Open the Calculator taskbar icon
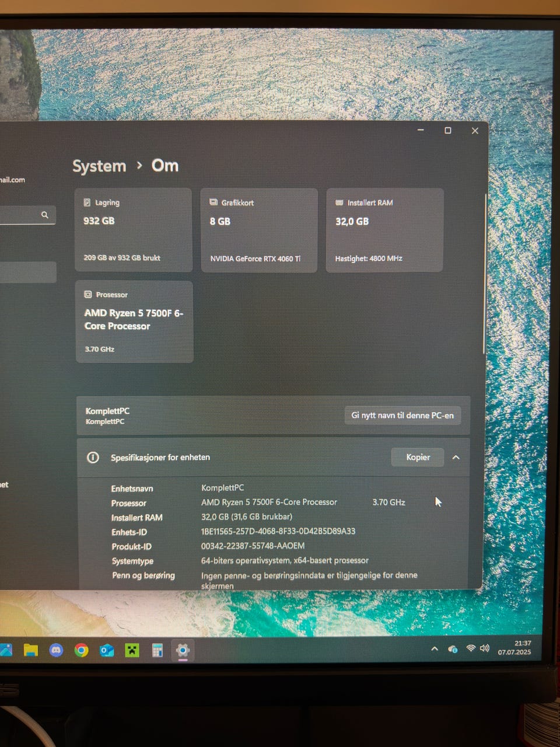The height and width of the screenshot is (747, 560). pyautogui.click(x=157, y=650)
